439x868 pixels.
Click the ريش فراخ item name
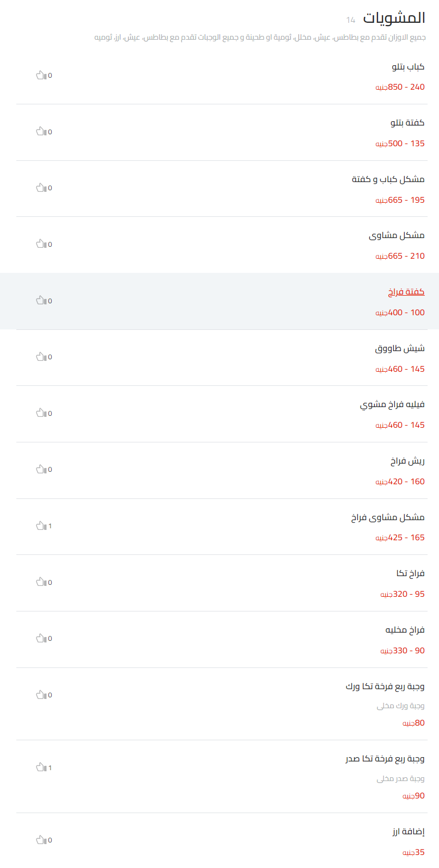click(x=407, y=460)
